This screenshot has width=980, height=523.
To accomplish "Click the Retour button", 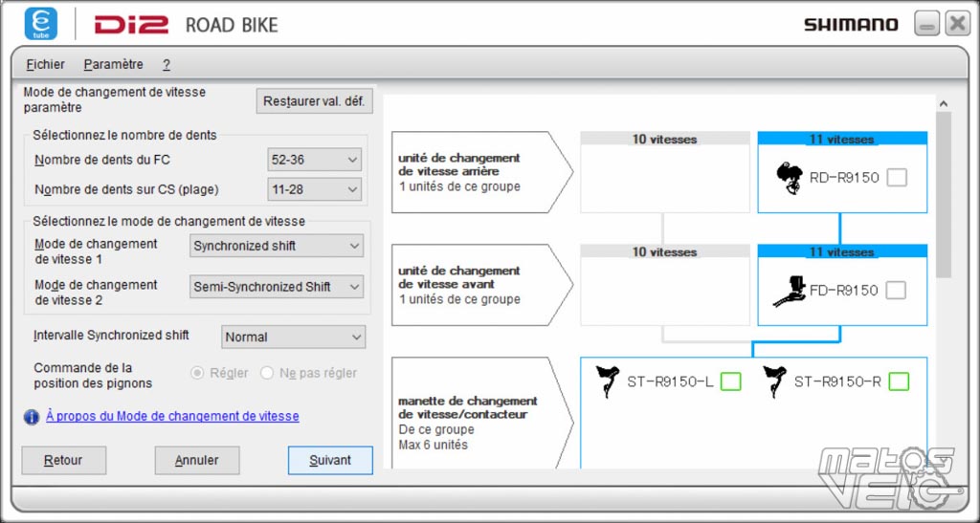I will (x=64, y=461).
